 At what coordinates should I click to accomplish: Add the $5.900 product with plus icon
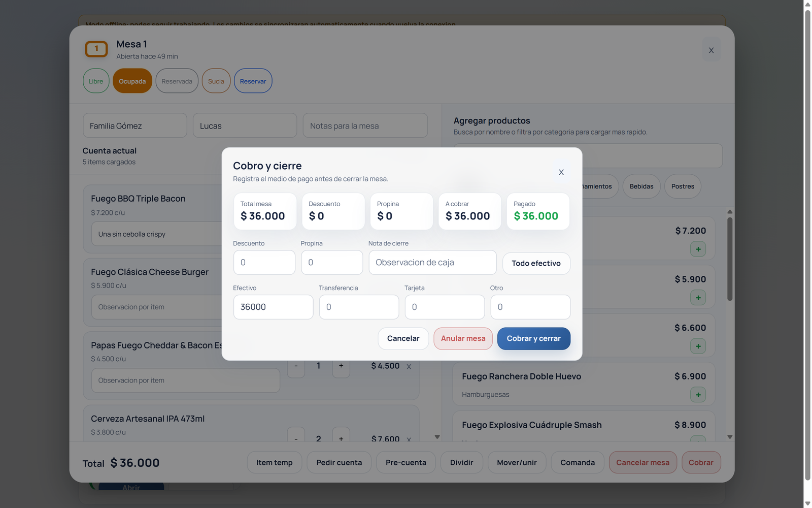[x=698, y=298]
